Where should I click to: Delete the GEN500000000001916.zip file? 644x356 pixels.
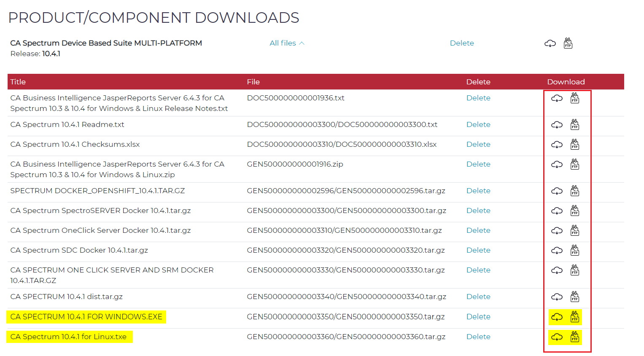click(478, 164)
